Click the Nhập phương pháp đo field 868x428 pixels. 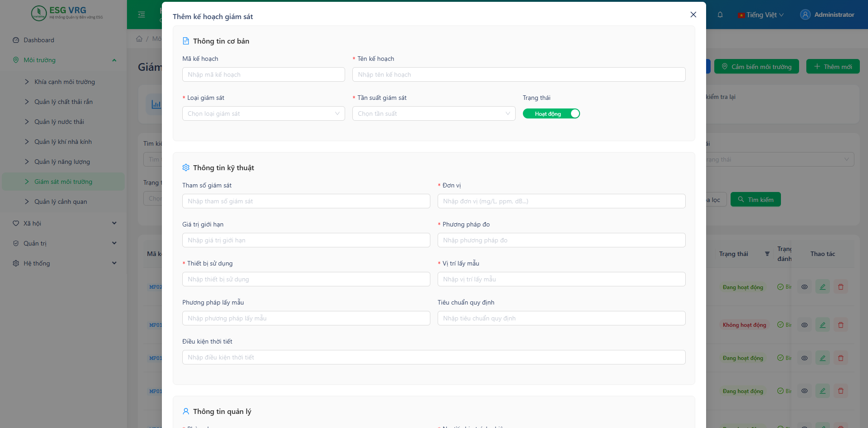tap(561, 240)
